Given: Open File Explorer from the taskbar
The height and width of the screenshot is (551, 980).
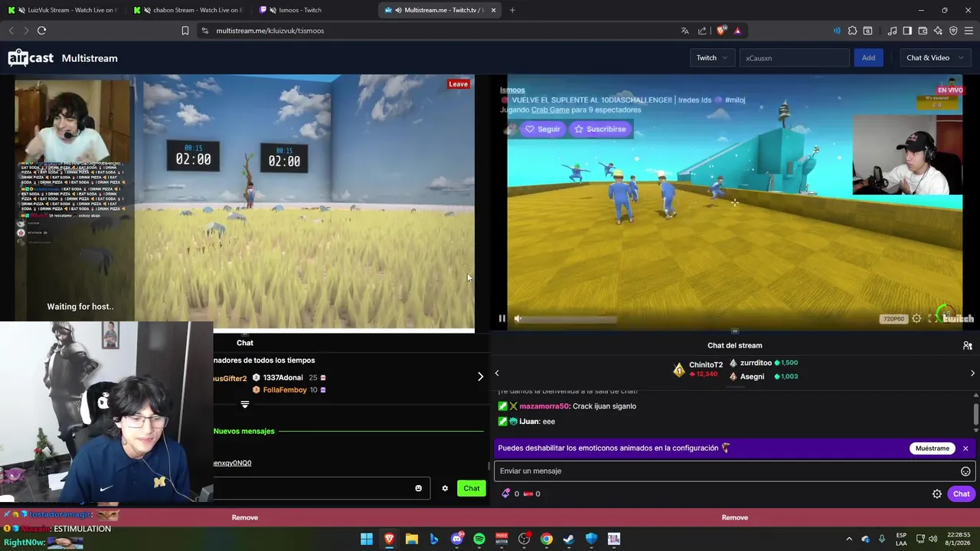Looking at the screenshot, I should 412,539.
